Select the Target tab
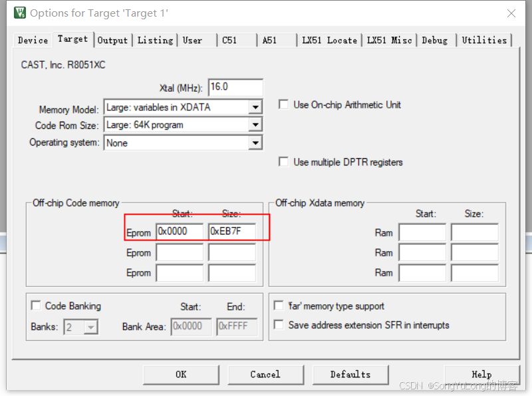 (72, 39)
